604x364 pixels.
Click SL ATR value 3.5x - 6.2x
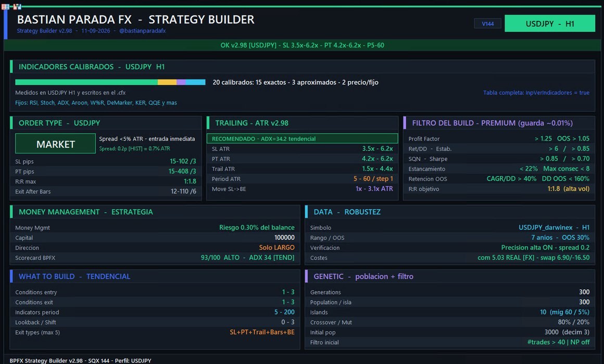378,149
